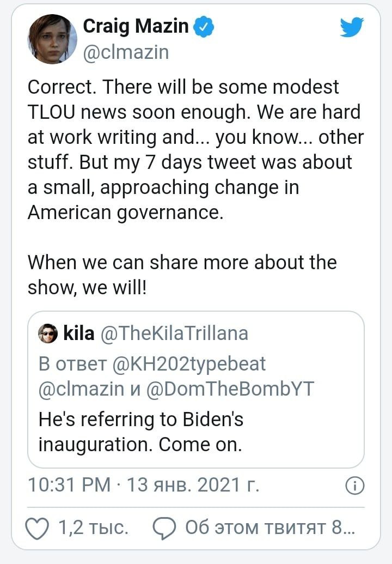Like the tweet with the heart icon
This screenshot has height=564, width=392.
[37, 529]
